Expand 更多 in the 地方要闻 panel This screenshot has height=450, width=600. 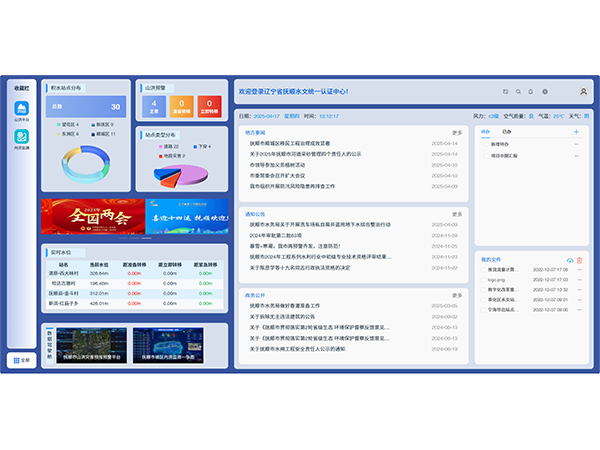(457, 132)
